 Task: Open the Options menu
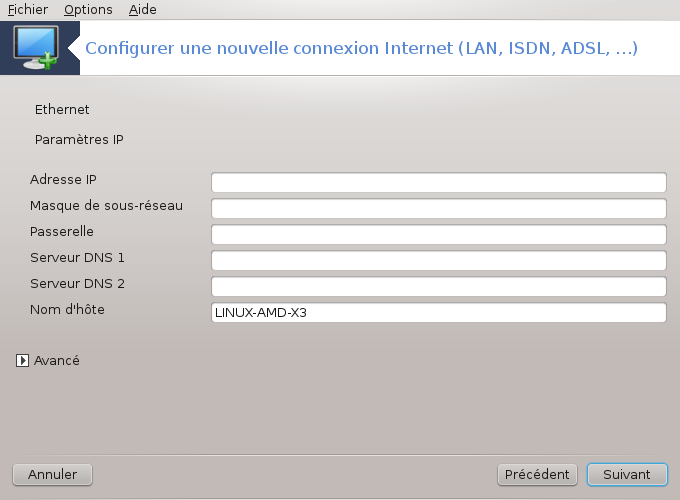pyautogui.click(x=88, y=10)
